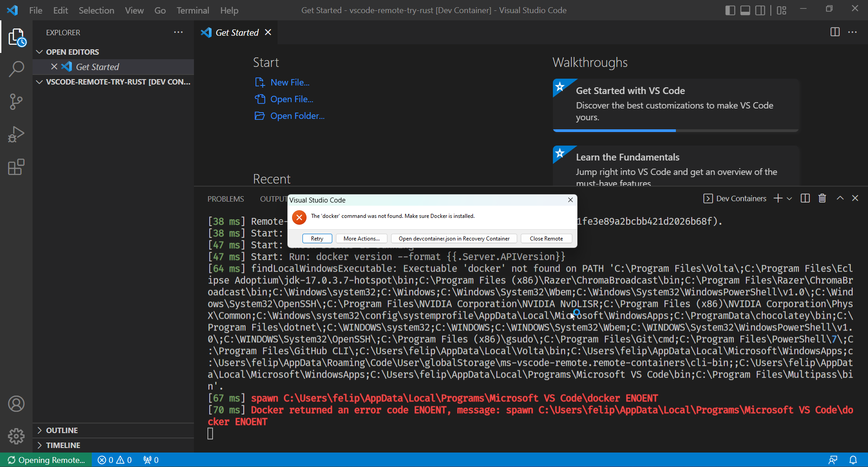Open the Accounts menu icon

(x=16, y=404)
